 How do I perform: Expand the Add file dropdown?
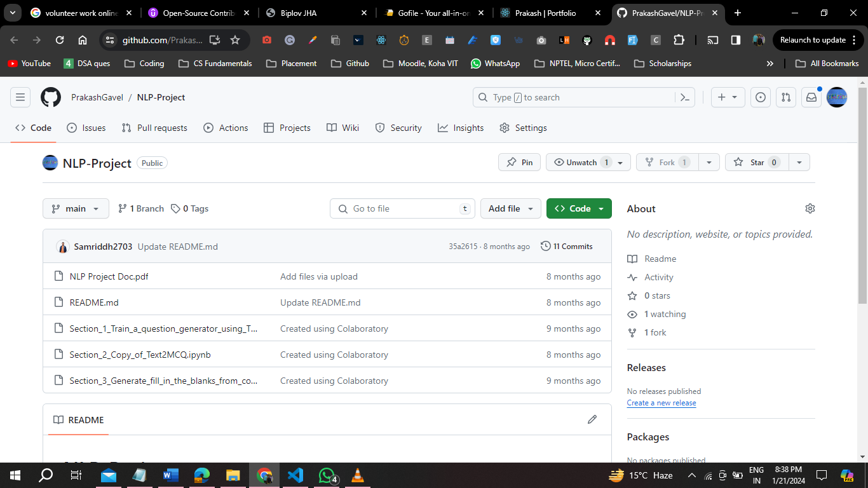tap(510, 208)
